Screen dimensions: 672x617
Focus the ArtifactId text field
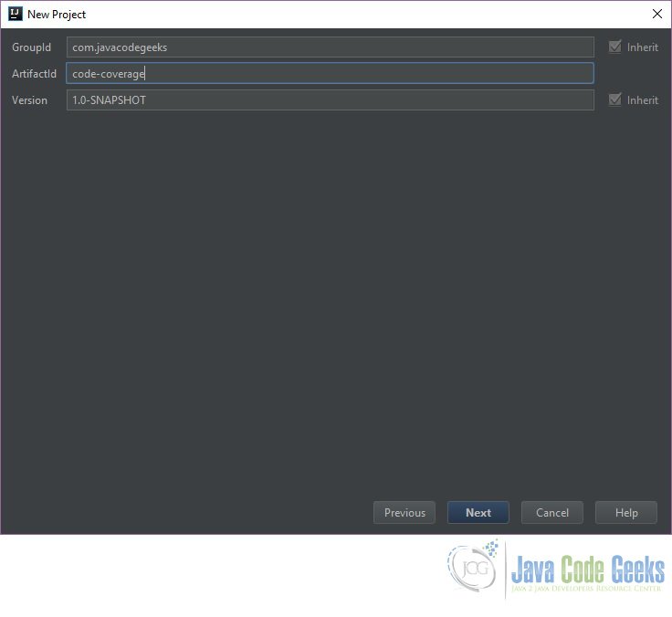[330, 73]
